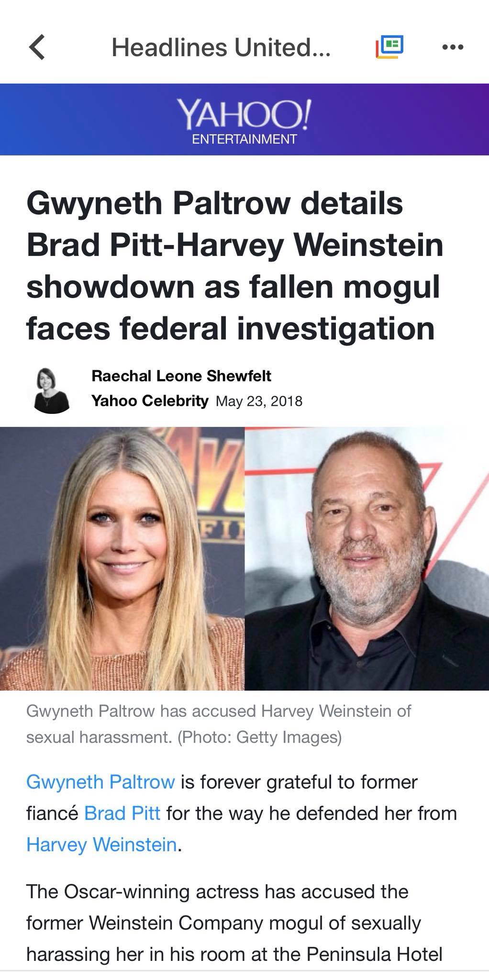Open the three-dot more options menu
The image size is (489, 980).
[453, 47]
